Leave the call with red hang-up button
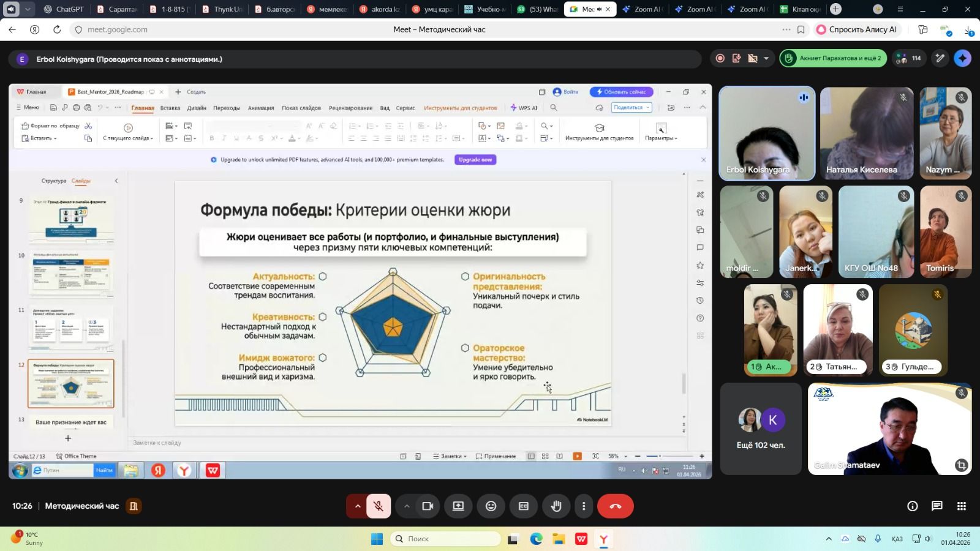The width and height of the screenshot is (980, 551). pyautogui.click(x=615, y=506)
